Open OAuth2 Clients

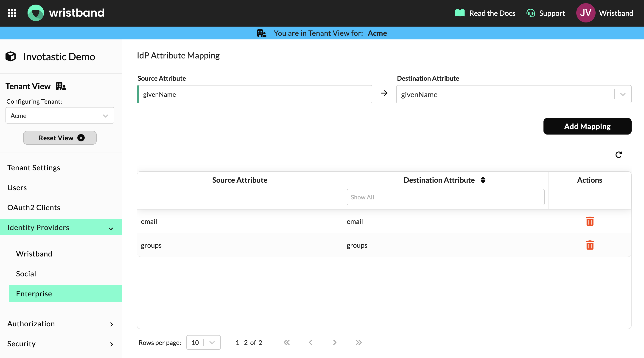click(x=34, y=207)
